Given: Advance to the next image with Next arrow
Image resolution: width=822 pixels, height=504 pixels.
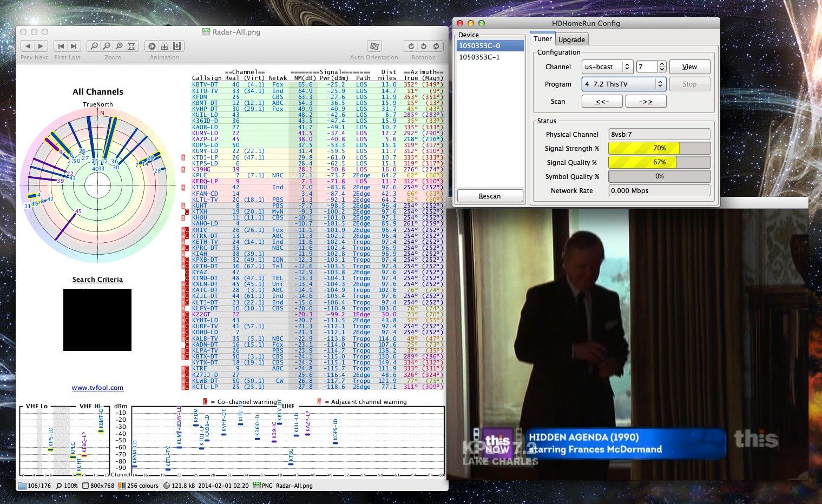Looking at the screenshot, I should [41, 47].
